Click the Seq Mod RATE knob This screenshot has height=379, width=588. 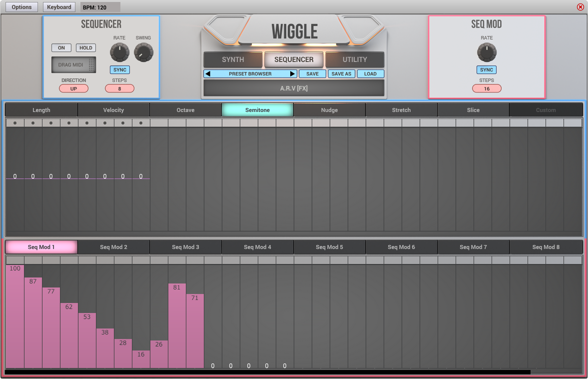tap(487, 52)
